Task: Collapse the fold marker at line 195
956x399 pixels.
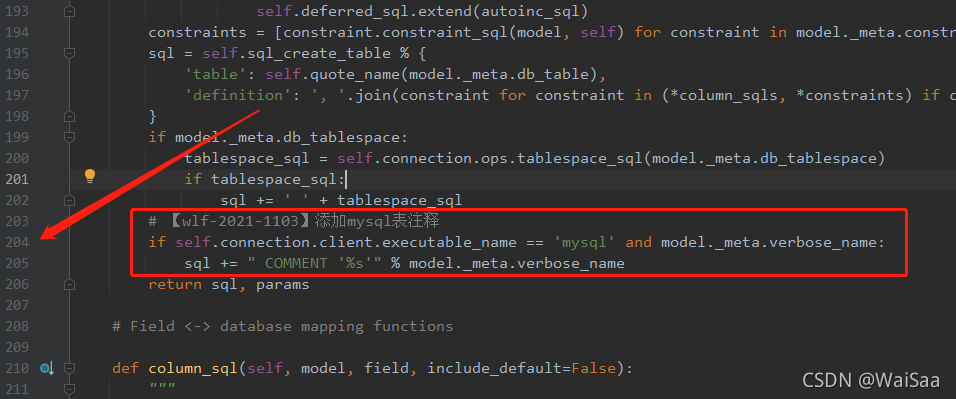Action: coord(70,53)
